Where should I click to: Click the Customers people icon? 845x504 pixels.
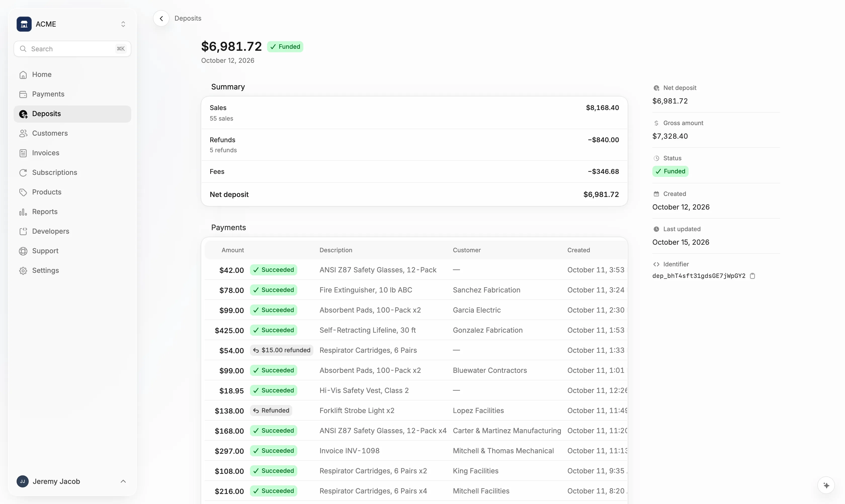tap(23, 133)
